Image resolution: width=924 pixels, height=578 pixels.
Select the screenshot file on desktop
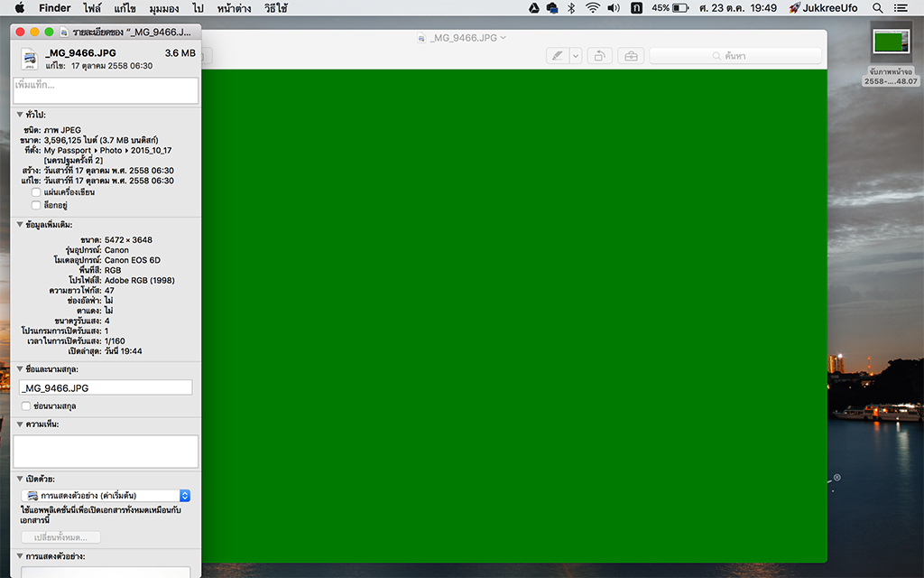891,54
